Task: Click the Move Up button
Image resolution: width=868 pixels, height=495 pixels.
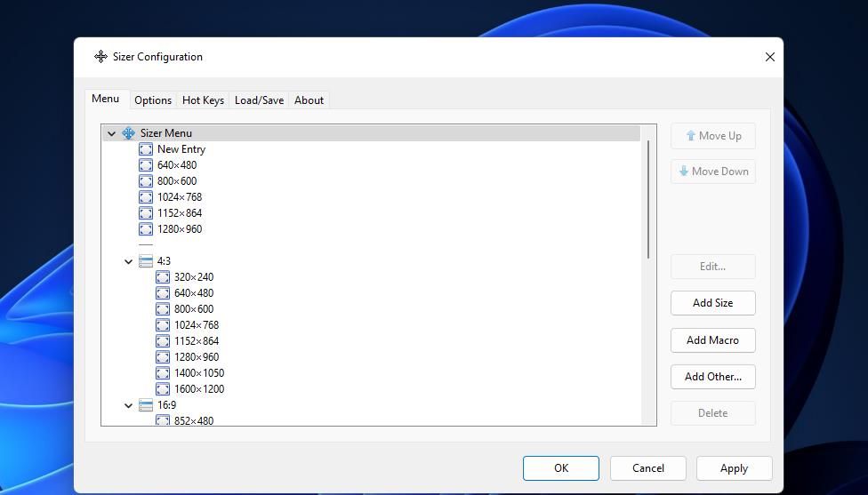Action: click(713, 136)
